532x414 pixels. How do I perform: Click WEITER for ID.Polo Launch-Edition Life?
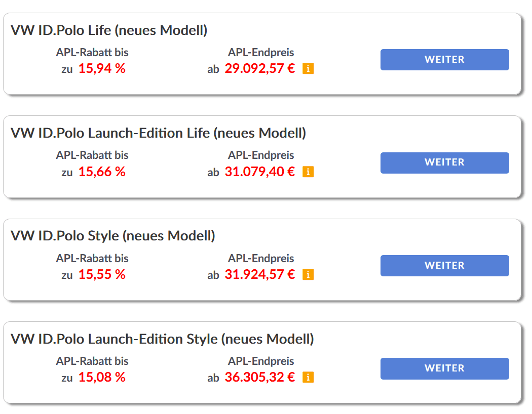coord(444,162)
